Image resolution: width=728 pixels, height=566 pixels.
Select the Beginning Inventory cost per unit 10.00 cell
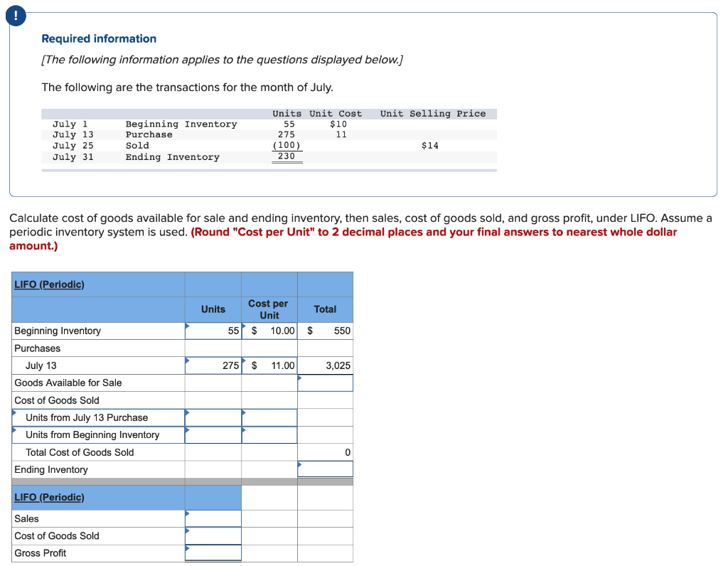click(x=269, y=331)
